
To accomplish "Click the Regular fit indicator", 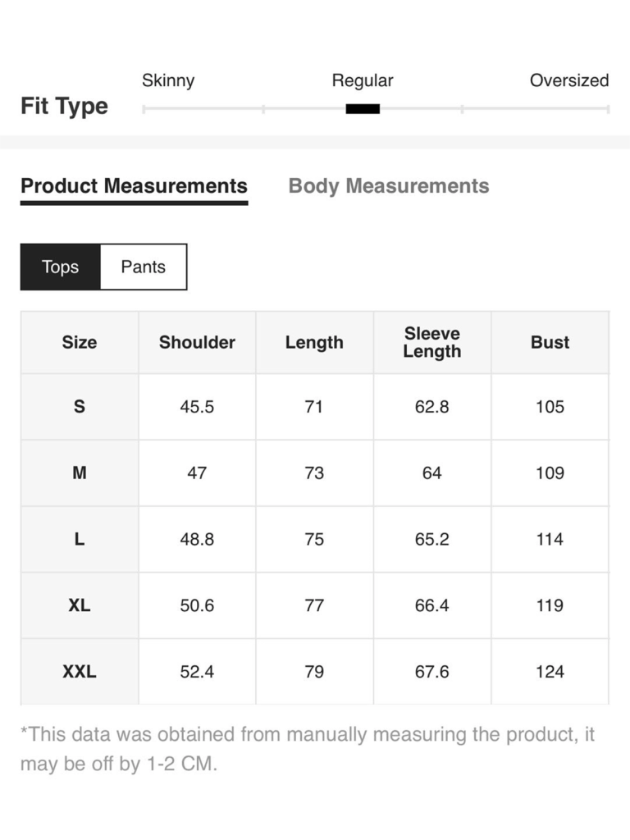I will 363,107.
